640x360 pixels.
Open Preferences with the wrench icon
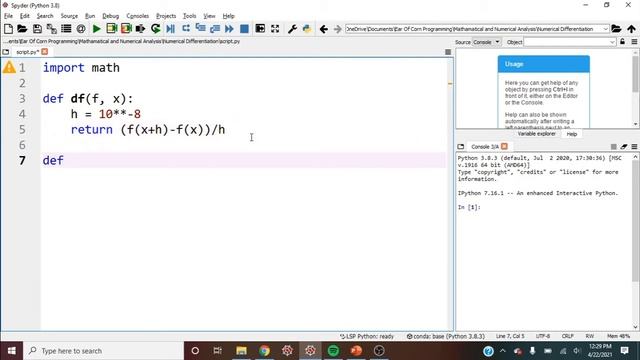coord(292,29)
